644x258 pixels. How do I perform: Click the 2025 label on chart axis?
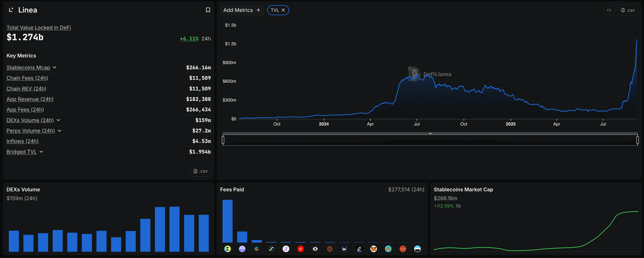511,124
